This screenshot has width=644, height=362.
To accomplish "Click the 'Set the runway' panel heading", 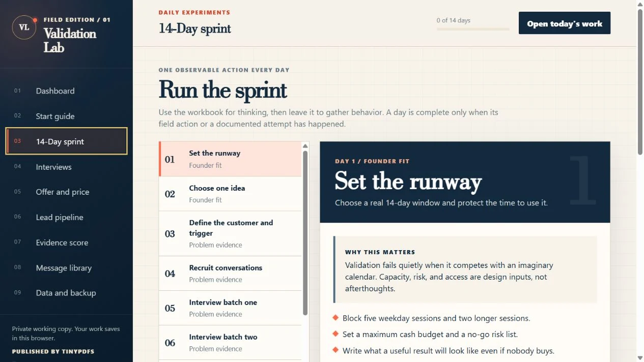I will (x=408, y=181).
